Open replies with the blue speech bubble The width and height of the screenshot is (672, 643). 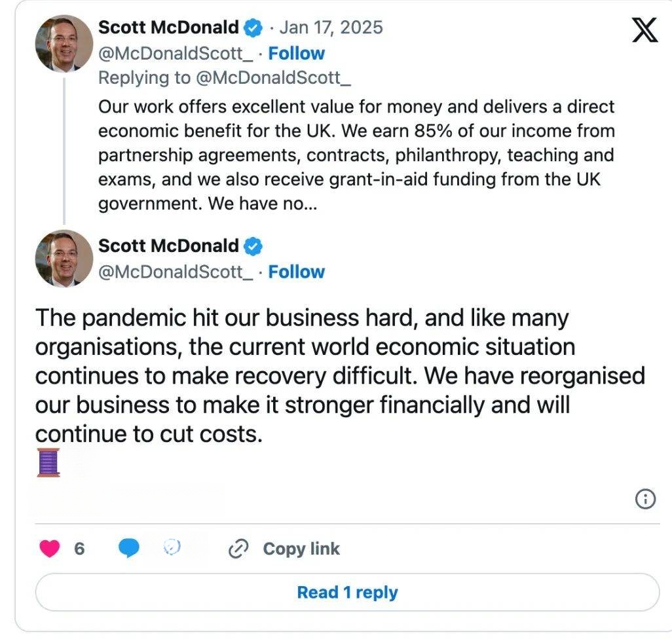(x=128, y=548)
